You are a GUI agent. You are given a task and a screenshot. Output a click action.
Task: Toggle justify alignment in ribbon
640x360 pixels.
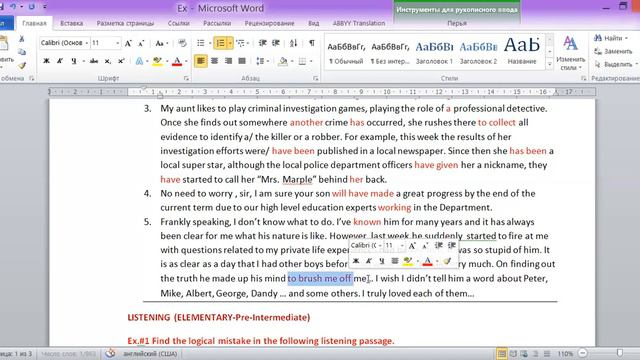242,61
